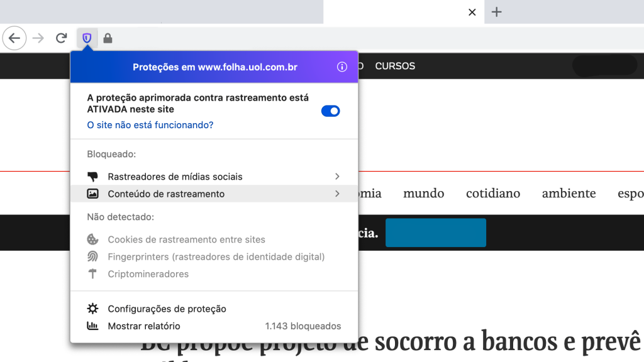Go to the ambiente section
The width and height of the screenshot is (644, 362).
pos(569,194)
